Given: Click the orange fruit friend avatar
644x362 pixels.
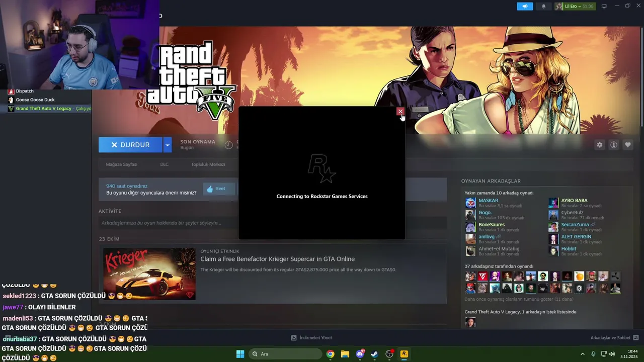Looking at the screenshot, I should click(x=579, y=276).
